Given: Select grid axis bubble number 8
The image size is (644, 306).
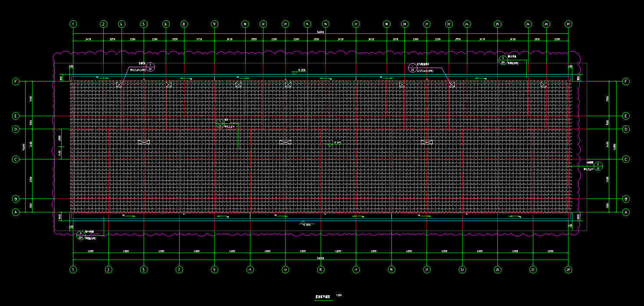Looking at the screenshot, I should coord(184,24).
